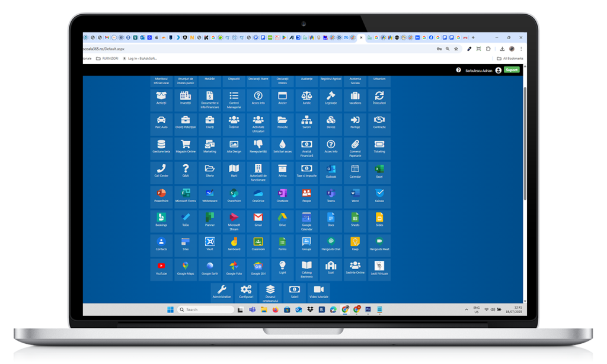Screen dimensions: 607x364
Task: Open the Harti map tile
Action: 234,173
